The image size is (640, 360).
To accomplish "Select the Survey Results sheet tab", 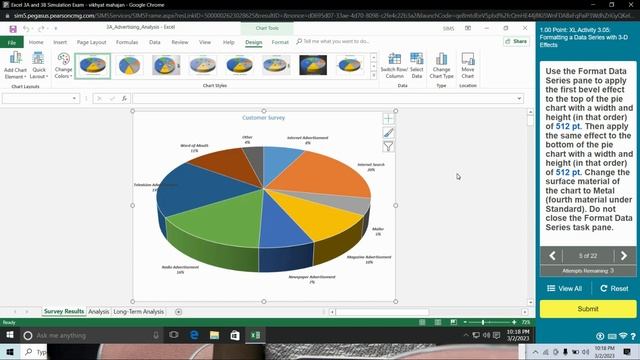I will pyautogui.click(x=64, y=311).
